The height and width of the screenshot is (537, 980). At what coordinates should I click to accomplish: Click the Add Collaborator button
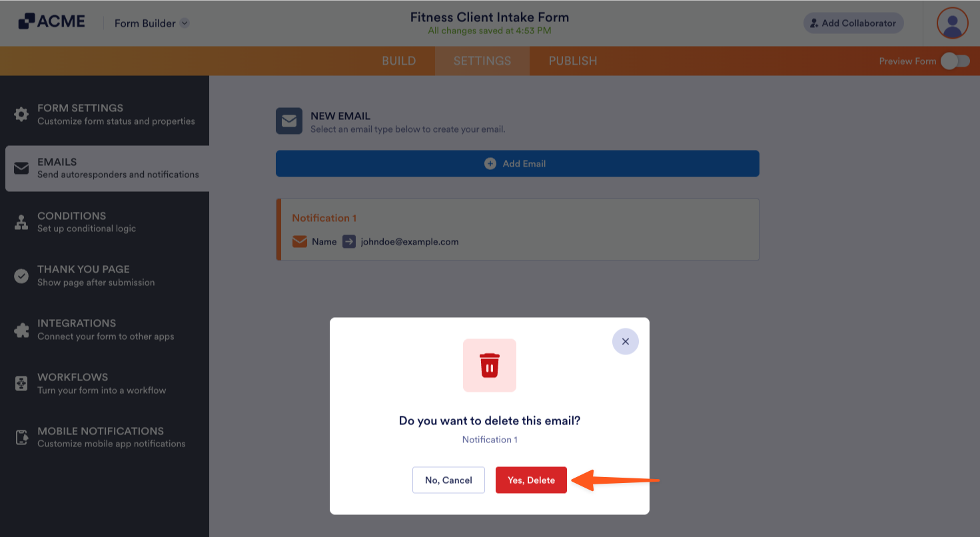853,23
